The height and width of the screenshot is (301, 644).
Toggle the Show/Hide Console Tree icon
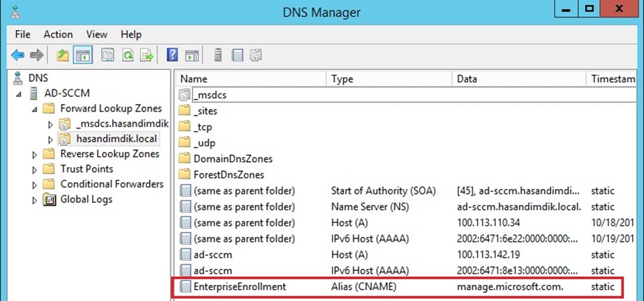(83, 54)
